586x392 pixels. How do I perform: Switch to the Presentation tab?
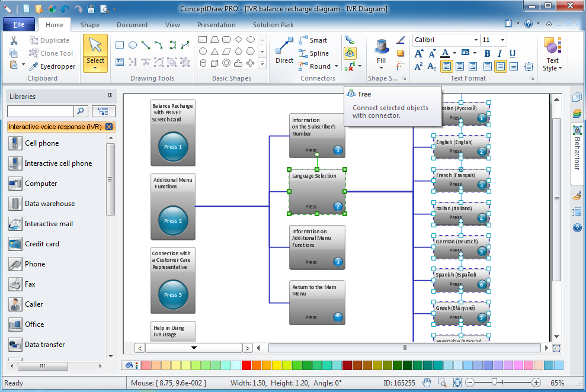(216, 25)
